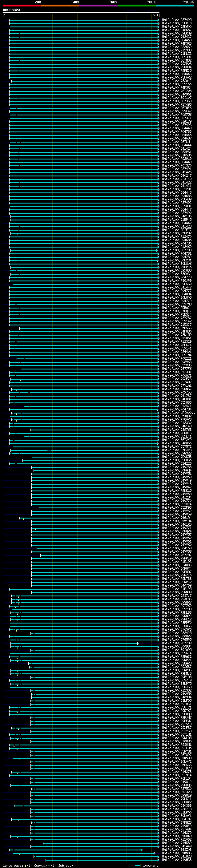The height and width of the screenshot is (868, 197).
Task: Select the UniRef100_C1K5B9 label
Action: [x=177, y=758]
